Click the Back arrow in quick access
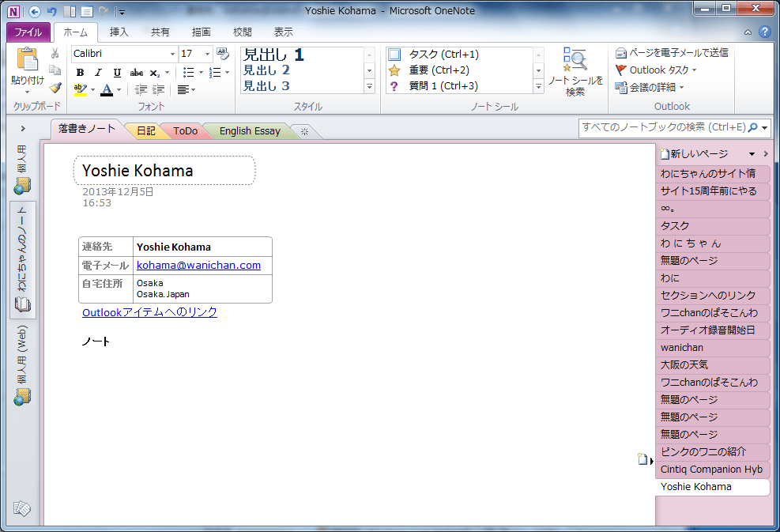Screen dimensions: 780x532 (x=34, y=11)
